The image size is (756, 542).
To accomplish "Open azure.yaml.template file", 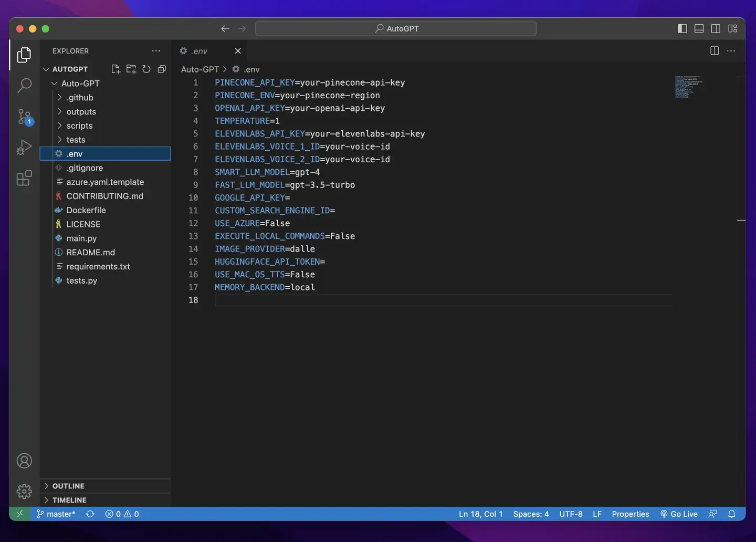I will pos(105,182).
